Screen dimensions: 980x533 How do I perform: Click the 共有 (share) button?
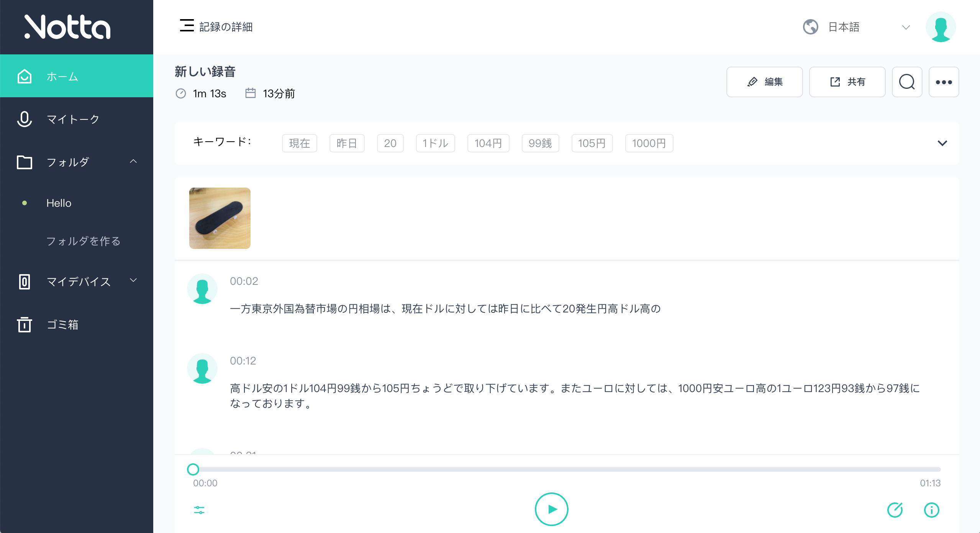point(847,82)
